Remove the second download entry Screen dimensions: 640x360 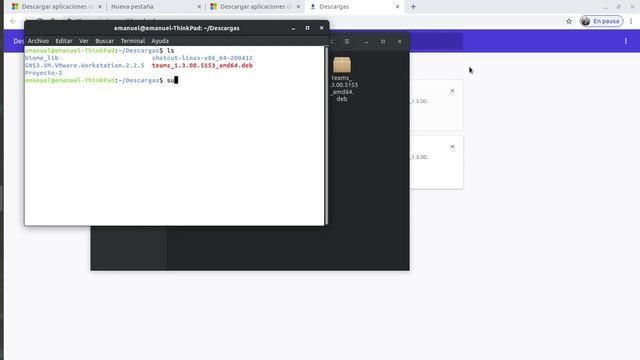pos(452,147)
